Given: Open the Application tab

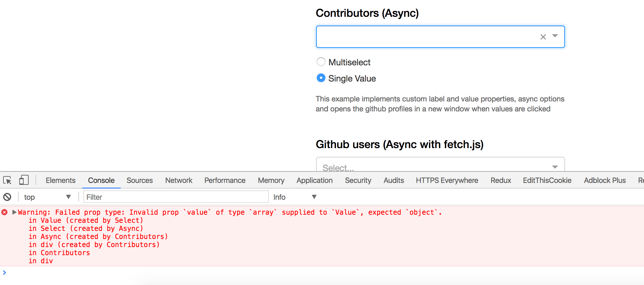Looking at the screenshot, I should coord(314,180).
